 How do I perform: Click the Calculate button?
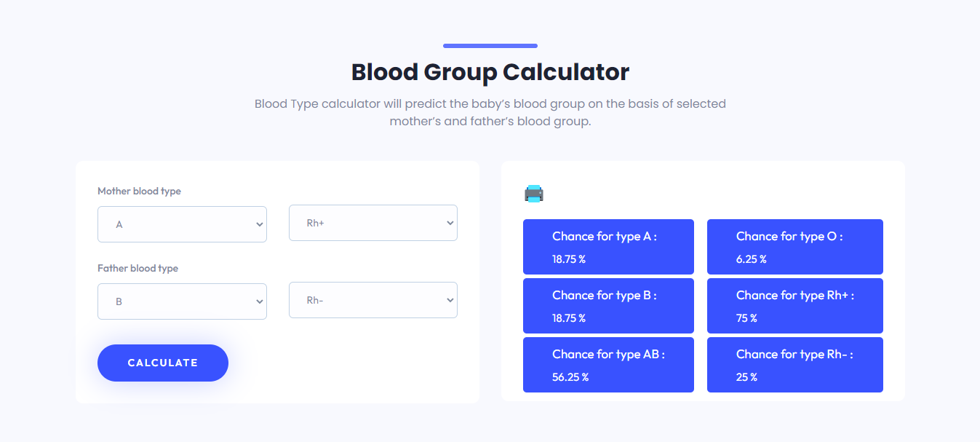163,363
